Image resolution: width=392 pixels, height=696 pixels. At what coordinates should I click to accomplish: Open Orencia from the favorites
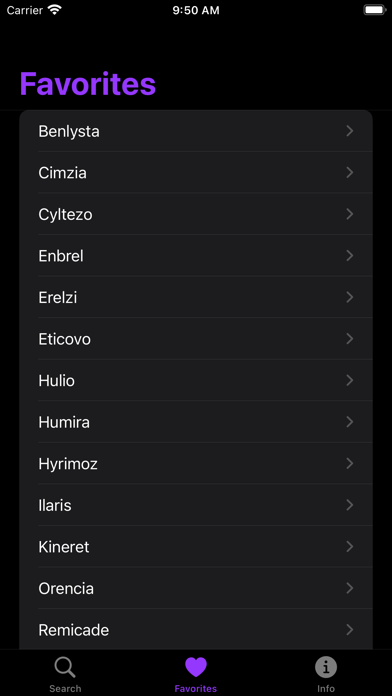pyautogui.click(x=196, y=588)
